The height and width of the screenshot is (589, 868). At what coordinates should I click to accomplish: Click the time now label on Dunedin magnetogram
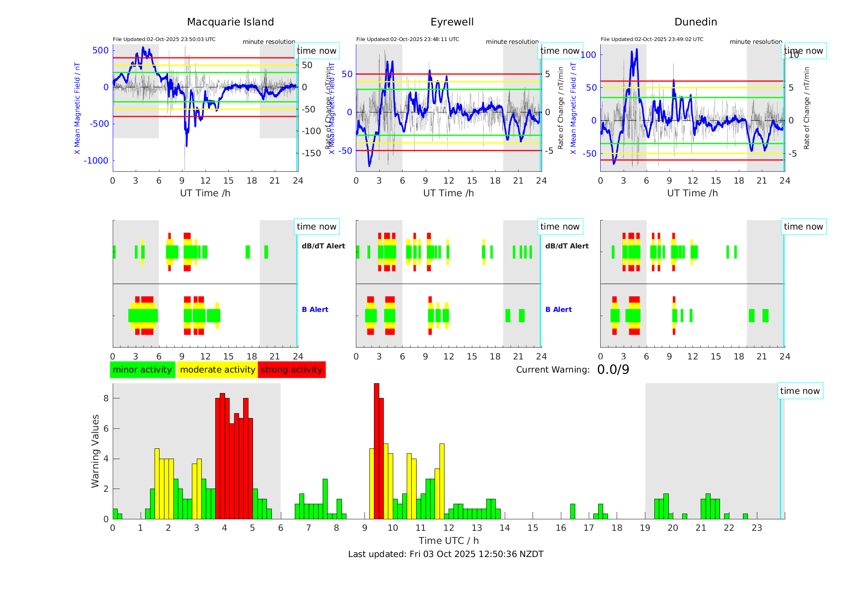click(803, 51)
